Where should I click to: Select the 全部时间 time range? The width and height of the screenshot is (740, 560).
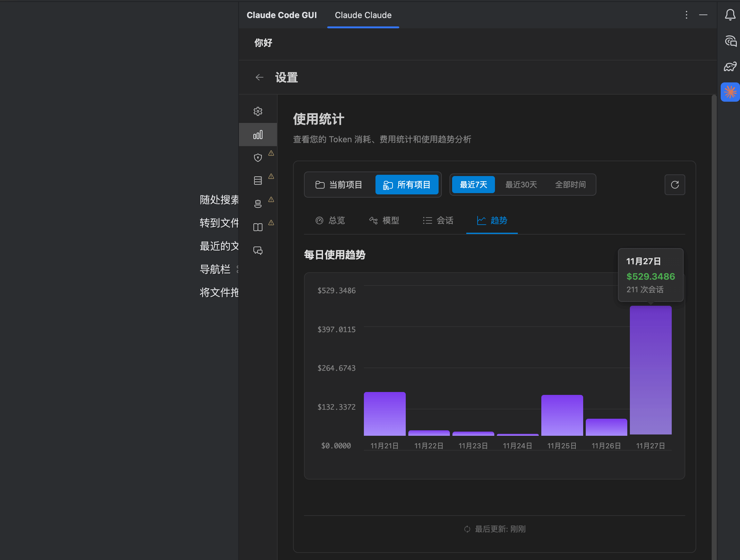(570, 184)
